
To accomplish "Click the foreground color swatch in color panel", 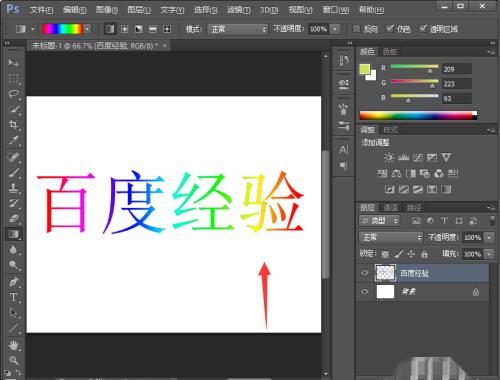I will click(365, 69).
